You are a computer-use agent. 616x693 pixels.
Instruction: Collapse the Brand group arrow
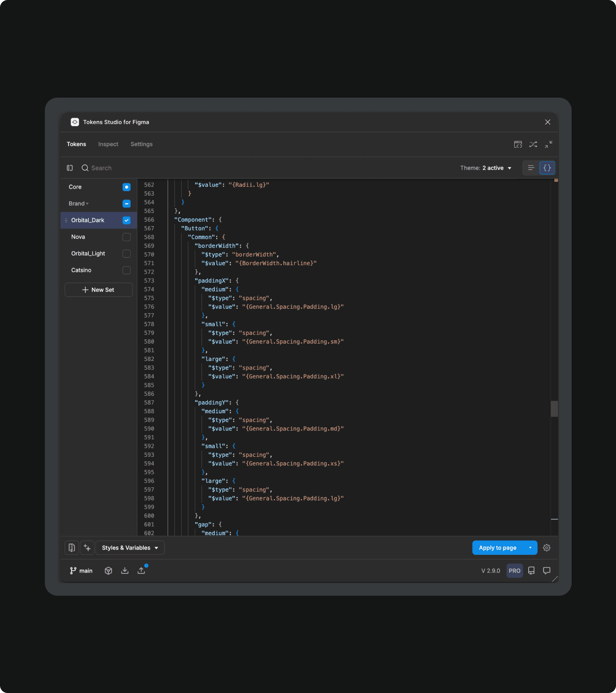(87, 204)
